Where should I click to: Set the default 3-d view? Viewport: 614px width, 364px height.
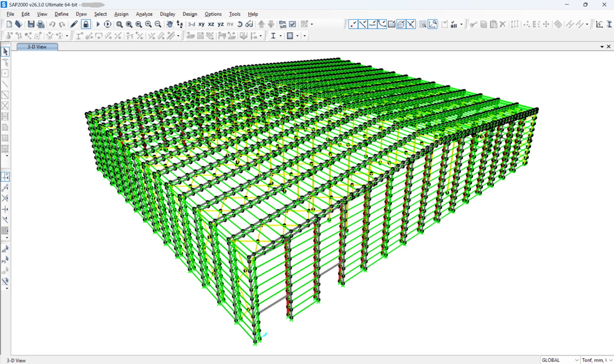pos(191,24)
